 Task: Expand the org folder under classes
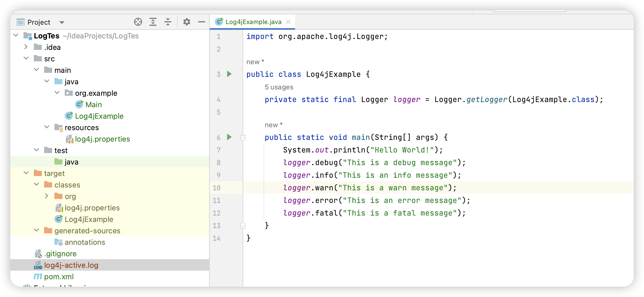(47, 196)
